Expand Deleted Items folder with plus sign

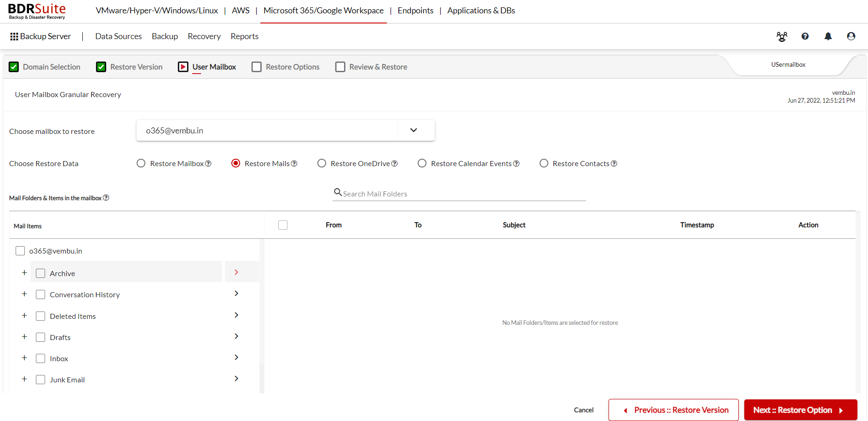24,315
